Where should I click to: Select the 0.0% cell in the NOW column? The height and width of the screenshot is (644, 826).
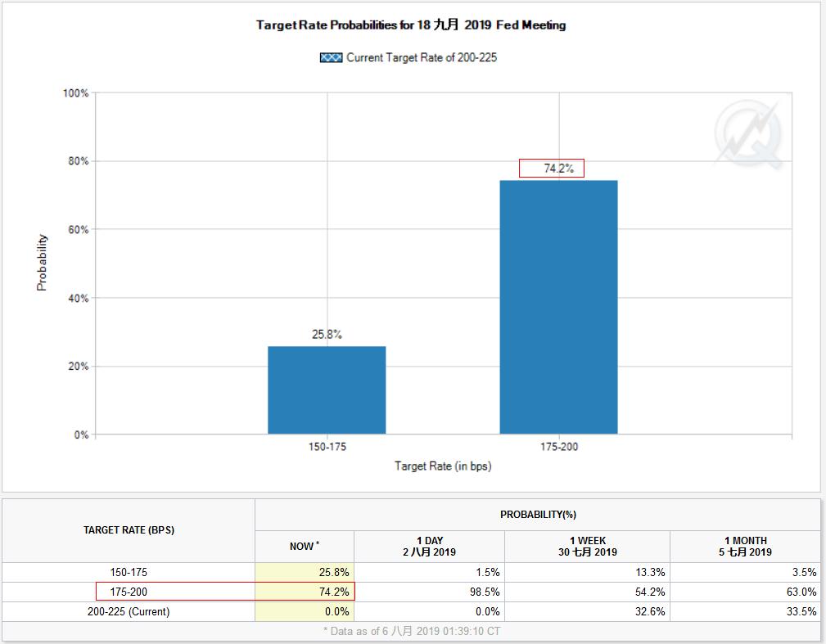[x=305, y=612]
